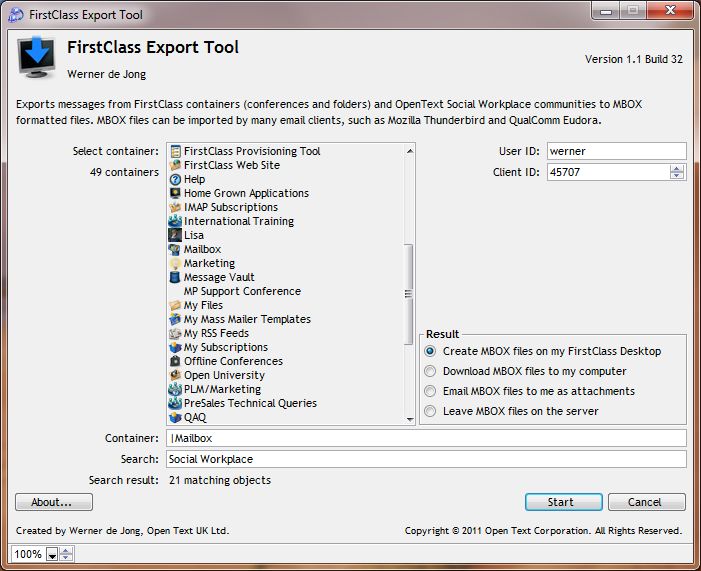This screenshot has width=701, height=571.
Task: Open the zoom percentage dropdown arrow
Action: click(x=52, y=555)
